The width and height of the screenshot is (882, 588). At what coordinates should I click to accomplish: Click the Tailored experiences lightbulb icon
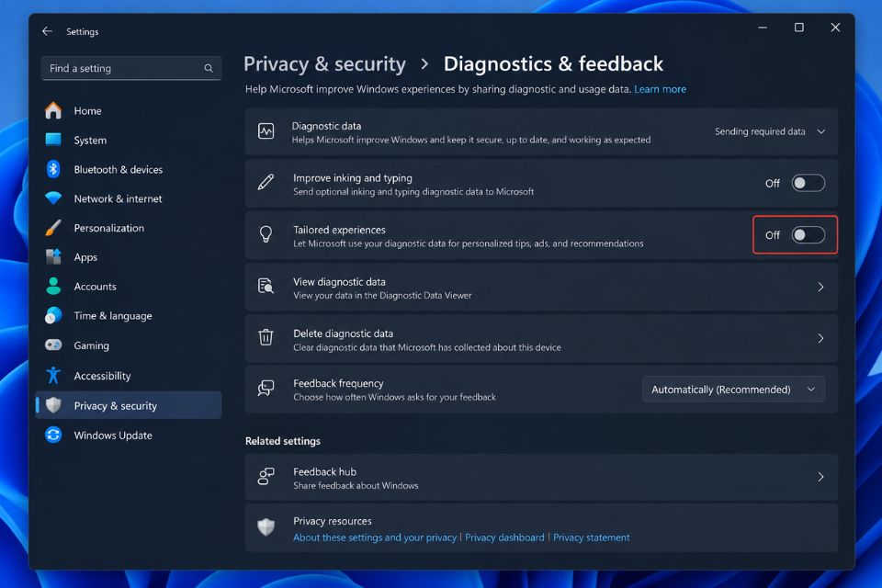266,234
